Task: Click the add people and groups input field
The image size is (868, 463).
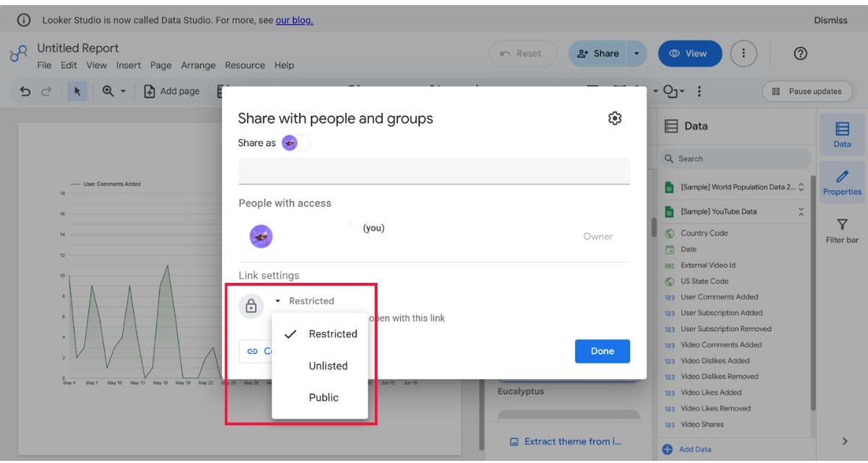Action: pyautogui.click(x=434, y=171)
